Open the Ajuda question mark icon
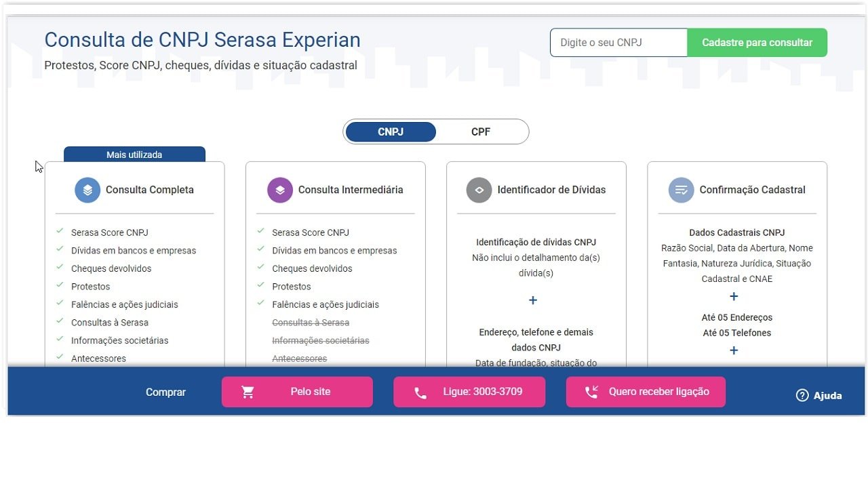The width and height of the screenshot is (868, 488). tap(802, 395)
